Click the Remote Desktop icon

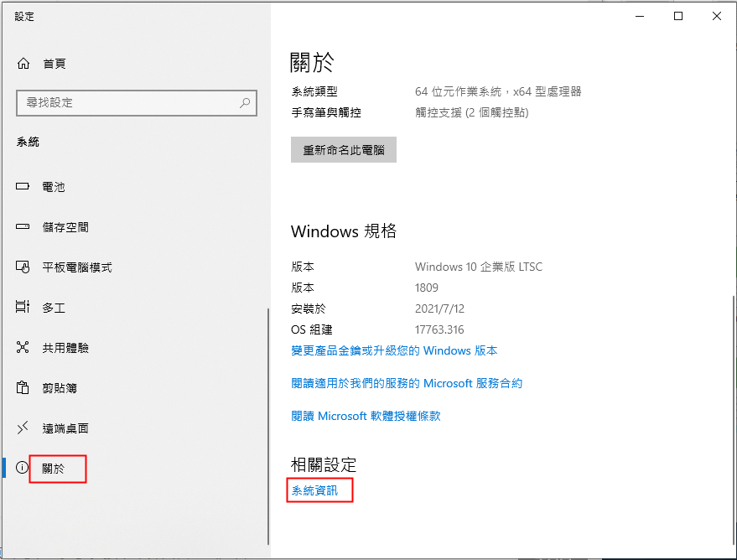click(x=23, y=428)
